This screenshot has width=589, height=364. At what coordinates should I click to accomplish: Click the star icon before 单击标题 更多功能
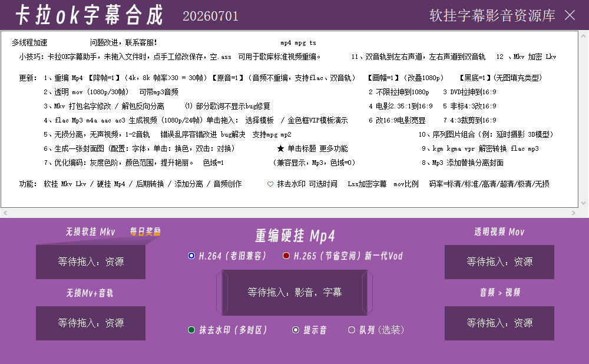tap(280, 149)
